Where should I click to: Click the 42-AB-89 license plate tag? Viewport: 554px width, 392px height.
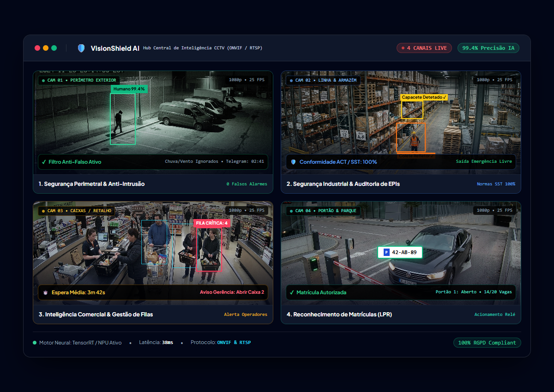click(400, 252)
